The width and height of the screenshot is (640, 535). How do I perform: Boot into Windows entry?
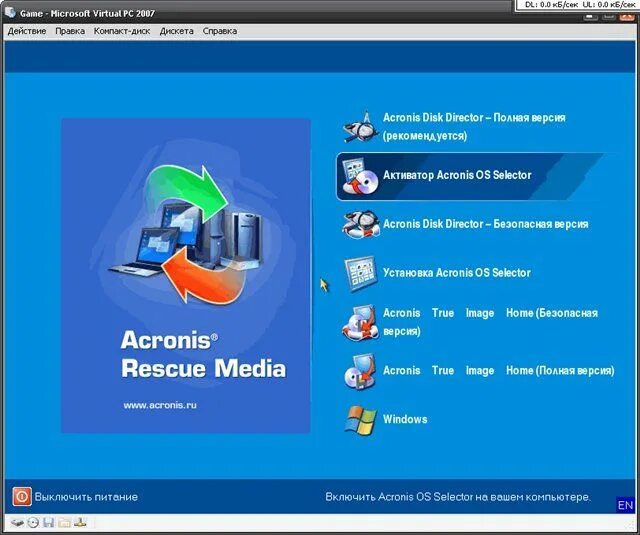(405, 420)
